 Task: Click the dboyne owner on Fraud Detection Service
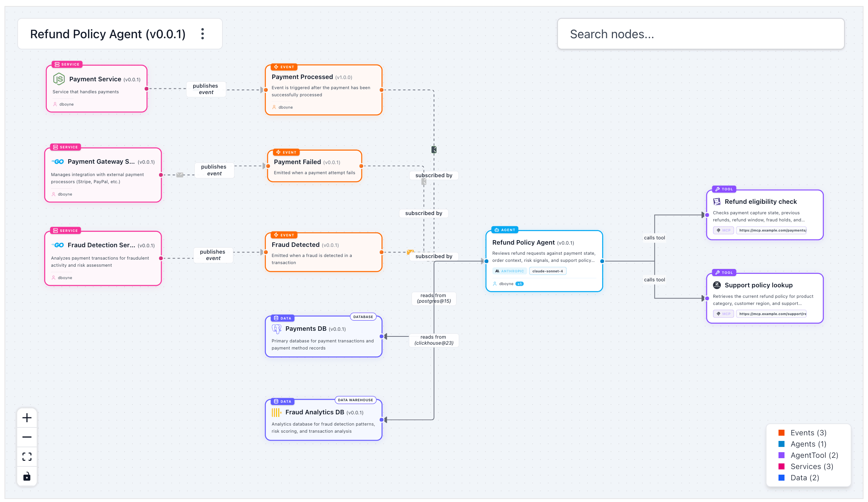[x=62, y=278]
